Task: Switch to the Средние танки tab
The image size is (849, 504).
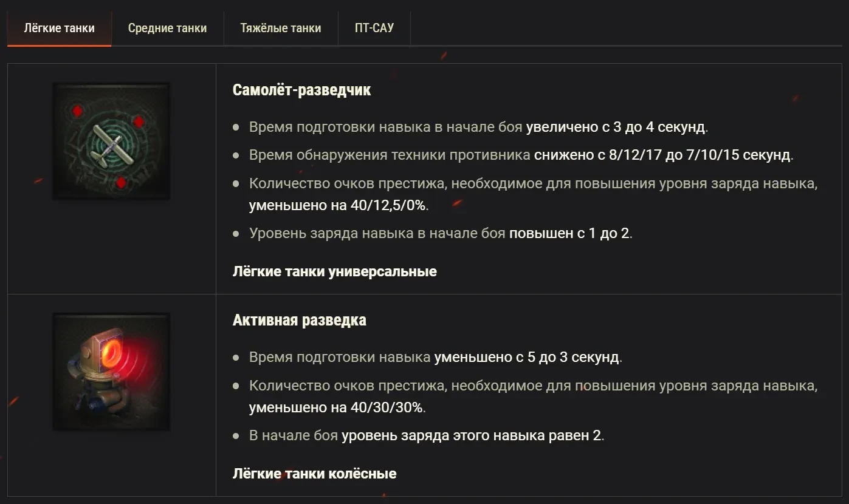Action: pos(167,28)
